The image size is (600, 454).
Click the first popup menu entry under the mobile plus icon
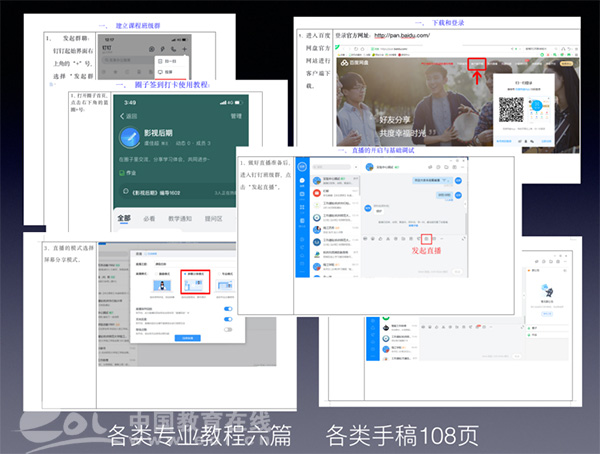[x=171, y=61]
